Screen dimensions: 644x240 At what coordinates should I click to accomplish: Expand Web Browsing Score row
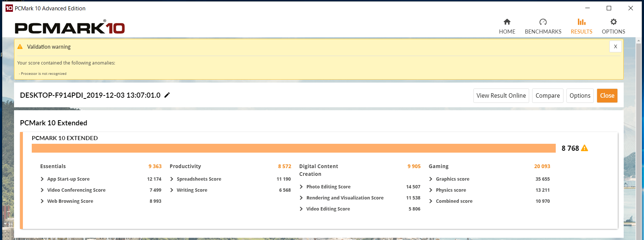pos(42,201)
